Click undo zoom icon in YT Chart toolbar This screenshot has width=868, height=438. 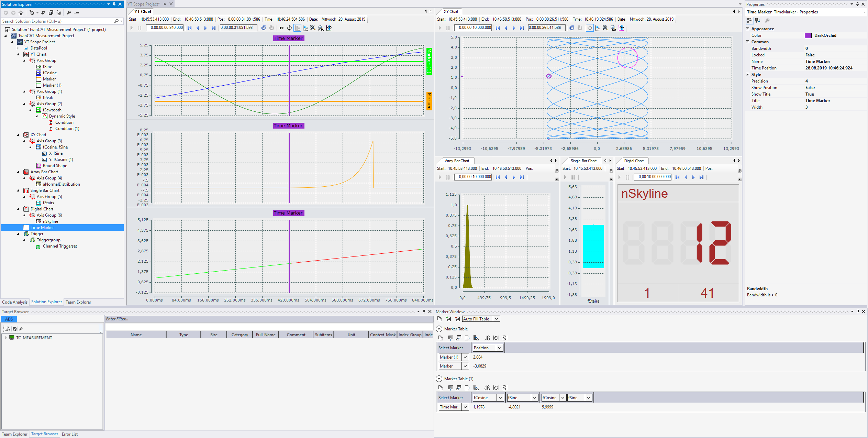pyautogui.click(x=264, y=28)
